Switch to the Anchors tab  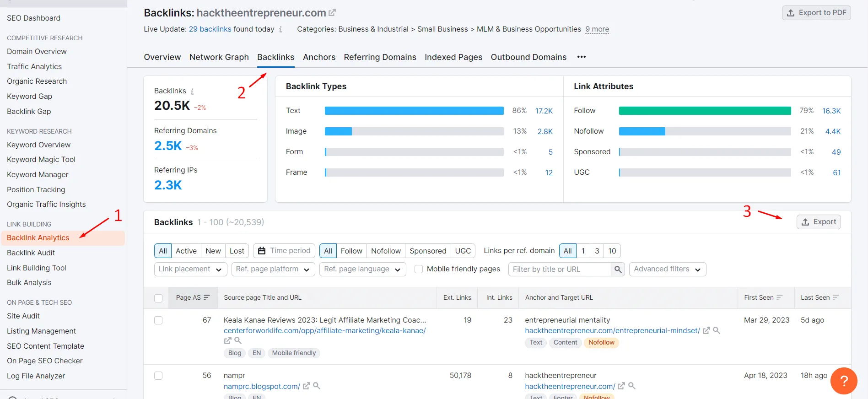(319, 57)
